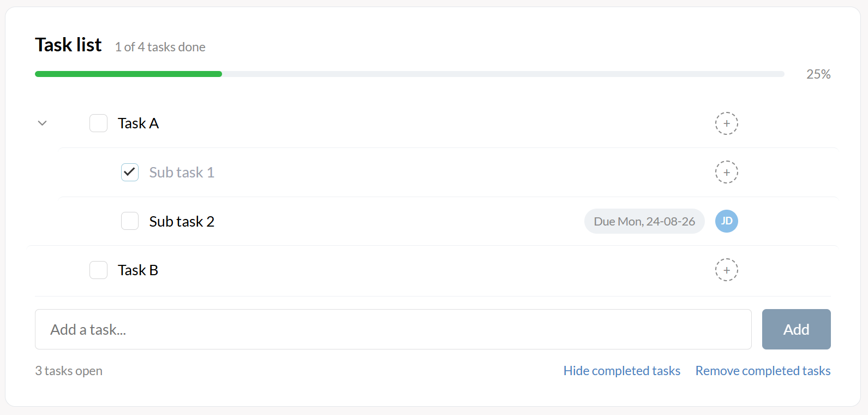Focus the Add a task input field

(393, 329)
